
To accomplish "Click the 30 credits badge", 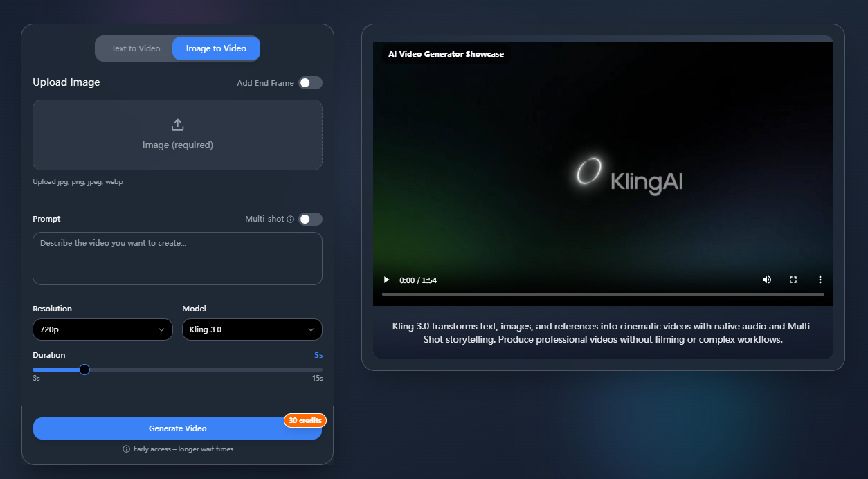I will pyautogui.click(x=305, y=420).
